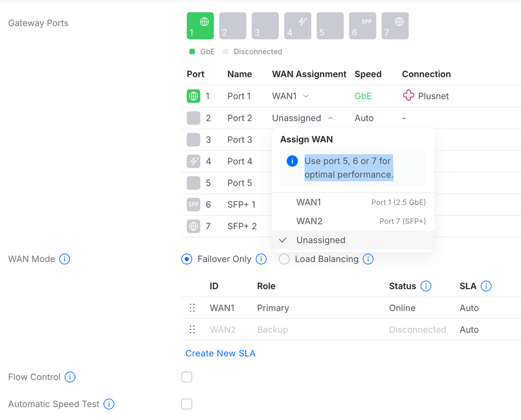Click the Flow Control info icon
This screenshot has width=521, height=420.
pos(70,377)
